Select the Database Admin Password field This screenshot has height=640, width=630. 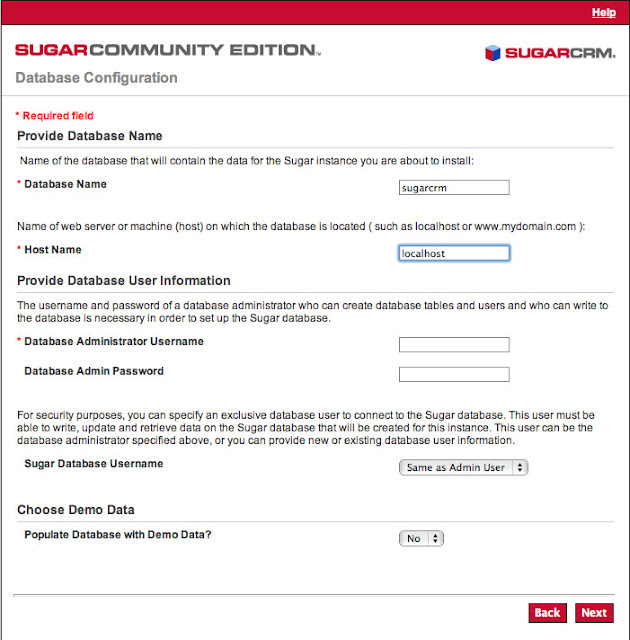tap(454, 374)
